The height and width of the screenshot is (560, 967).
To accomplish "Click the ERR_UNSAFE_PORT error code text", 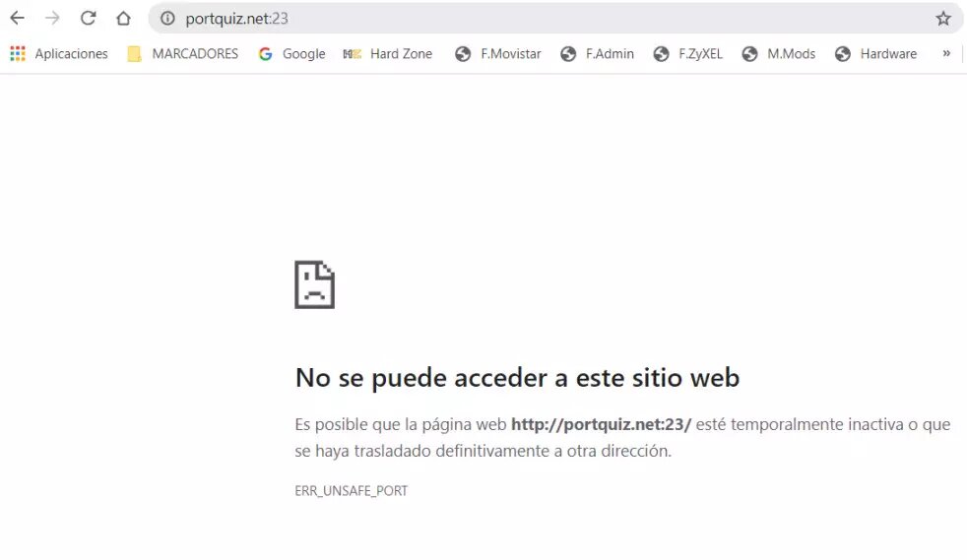I will [x=351, y=490].
